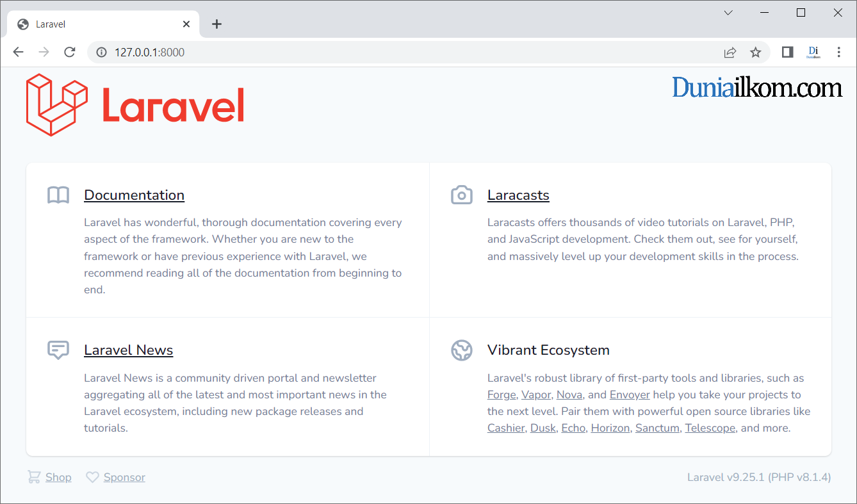Open the Documentation link
Viewport: 857px width, 504px height.
(x=135, y=195)
